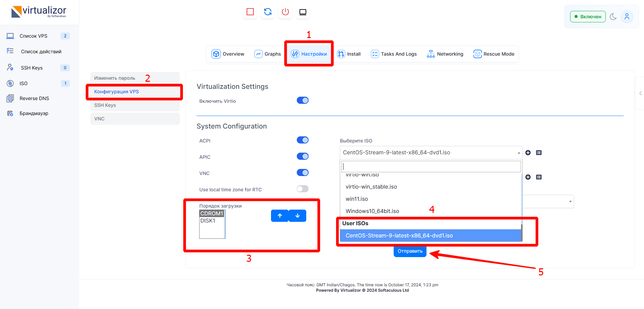Screen dimensions: 644x309
Task: Click the Restart VPS circular arrows icon
Action: pyautogui.click(x=268, y=12)
